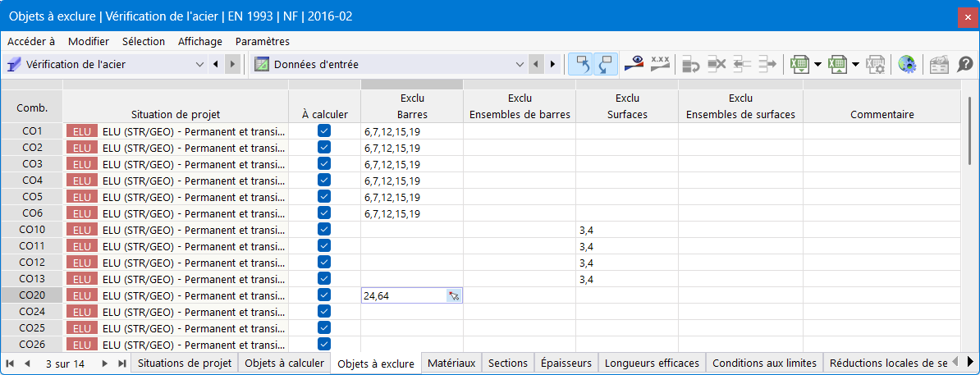The image size is (980, 375).
Task: Toggle the second selection-sync arrow button
Action: (606, 64)
